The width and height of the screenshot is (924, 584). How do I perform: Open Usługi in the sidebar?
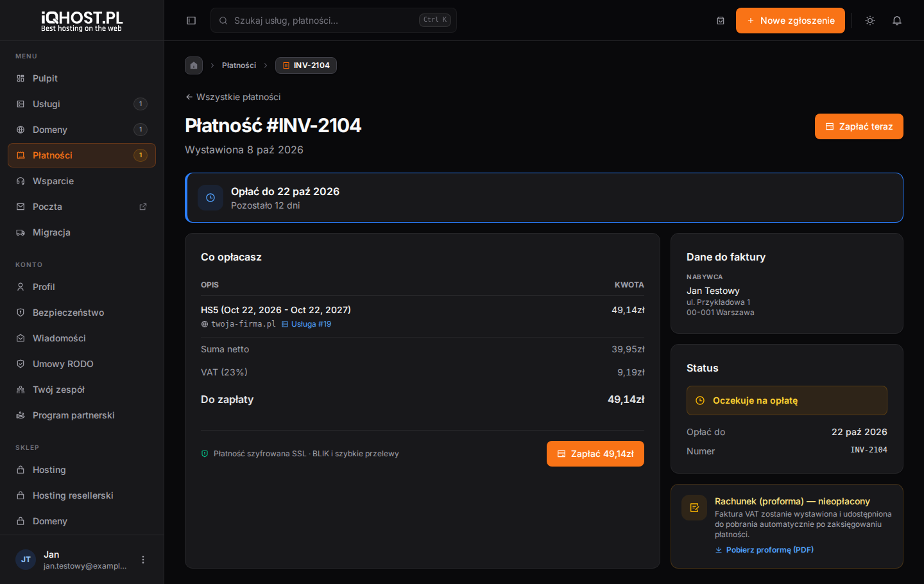coord(81,104)
